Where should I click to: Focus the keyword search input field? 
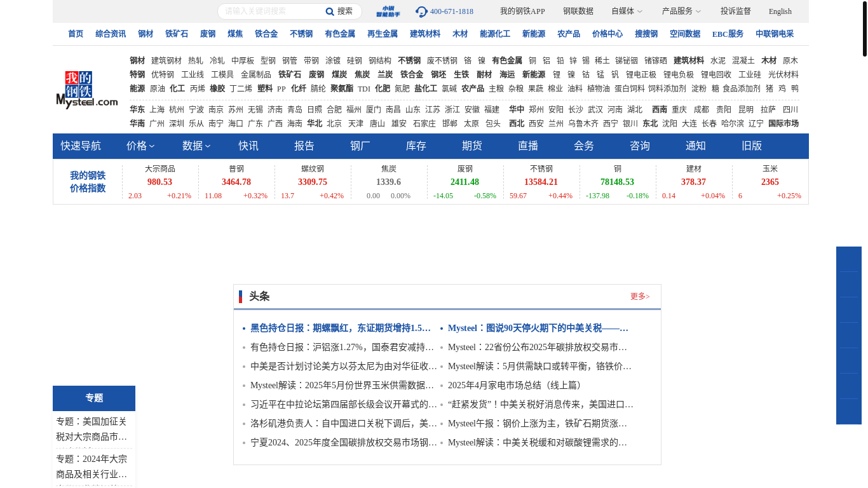coord(271,11)
